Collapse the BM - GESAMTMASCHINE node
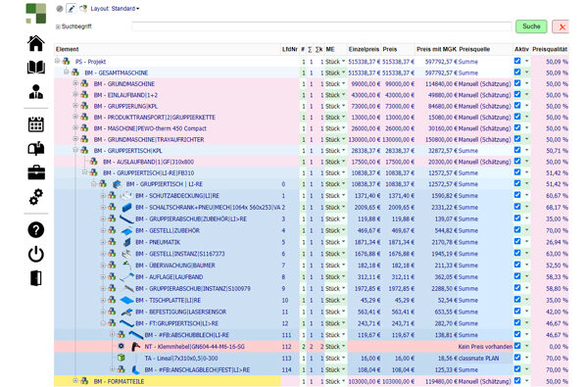This screenshot has height=387, width=588. click(66, 72)
